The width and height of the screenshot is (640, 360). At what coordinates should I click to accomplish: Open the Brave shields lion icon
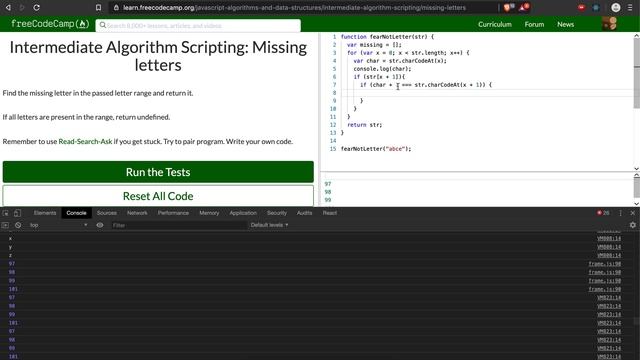coord(508,7)
